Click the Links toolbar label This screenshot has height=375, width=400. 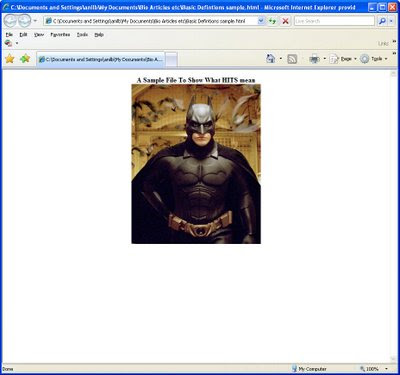(x=383, y=44)
